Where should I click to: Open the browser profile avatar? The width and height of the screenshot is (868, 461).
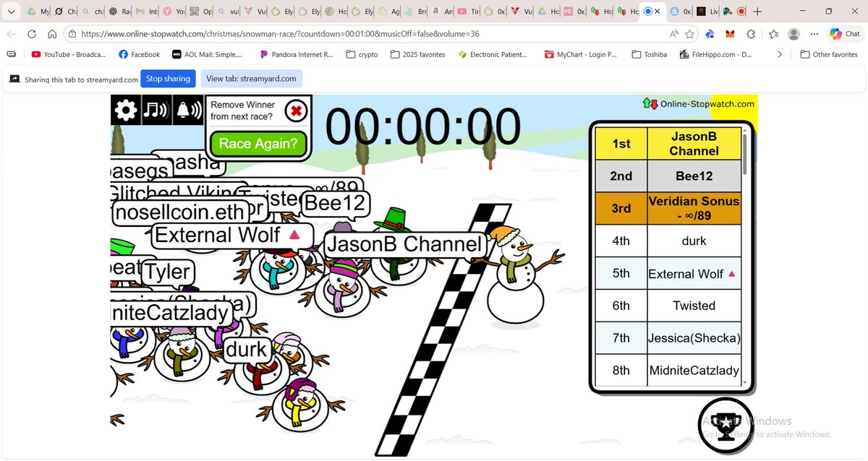click(x=794, y=34)
